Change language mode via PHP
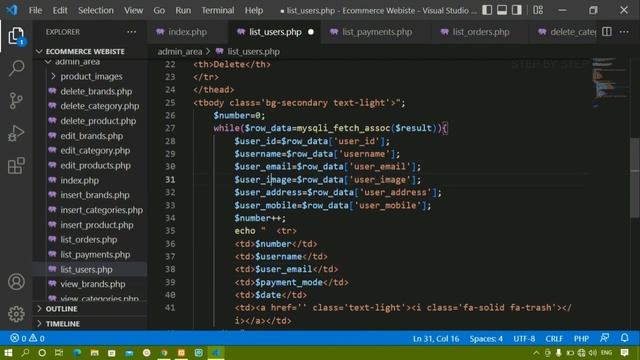This screenshot has width=640, height=360. pos(581,338)
